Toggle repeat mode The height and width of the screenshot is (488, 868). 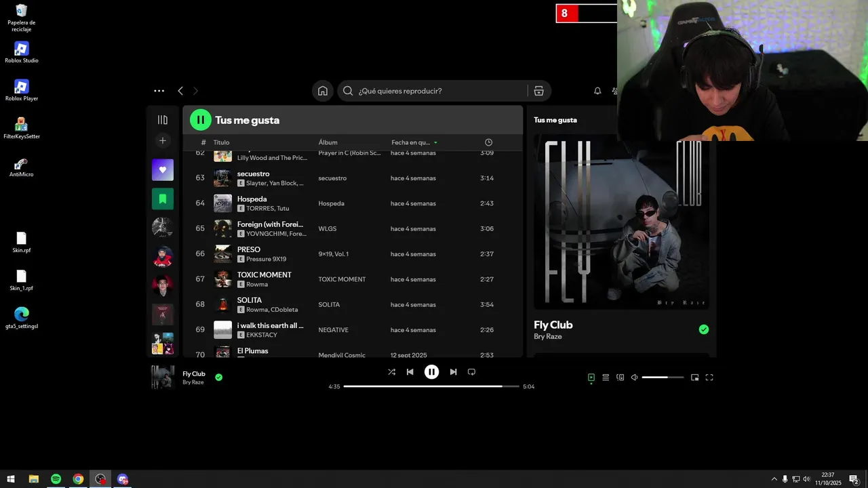point(471,372)
